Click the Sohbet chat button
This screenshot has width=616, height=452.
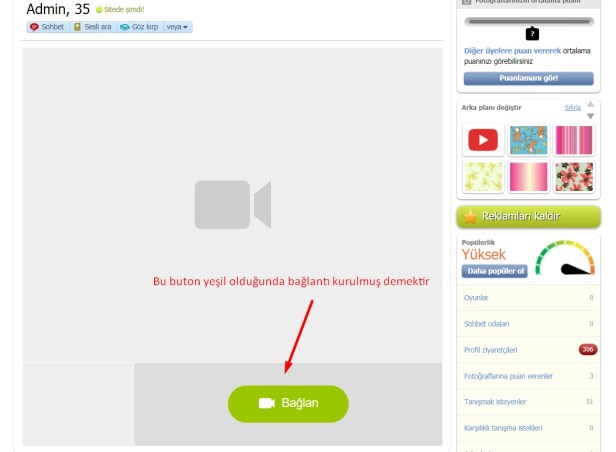click(x=48, y=27)
